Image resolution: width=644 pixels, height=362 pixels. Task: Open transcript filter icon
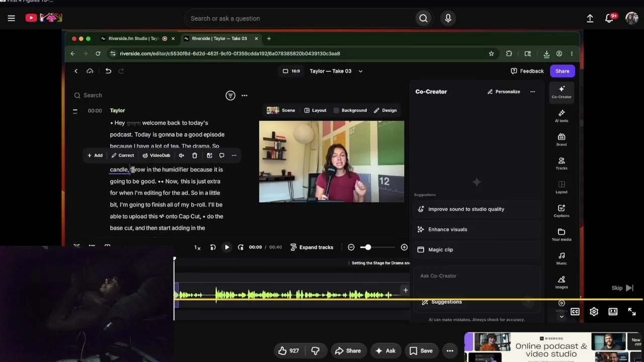click(x=230, y=95)
